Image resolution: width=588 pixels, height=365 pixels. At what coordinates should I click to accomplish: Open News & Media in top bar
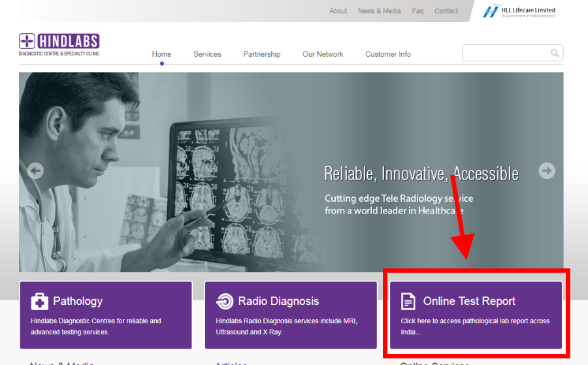[379, 11]
